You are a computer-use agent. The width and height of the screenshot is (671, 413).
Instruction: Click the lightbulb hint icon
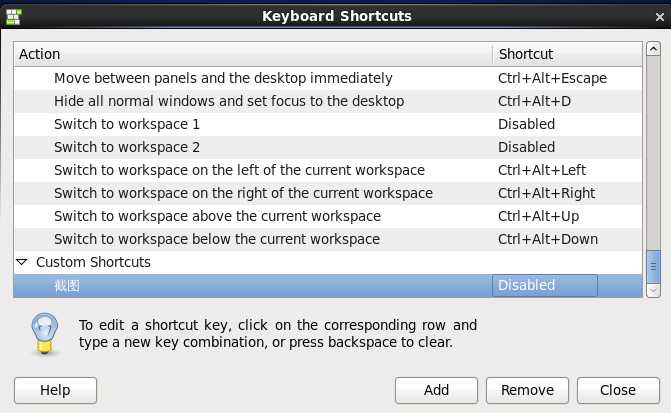pyautogui.click(x=41, y=331)
